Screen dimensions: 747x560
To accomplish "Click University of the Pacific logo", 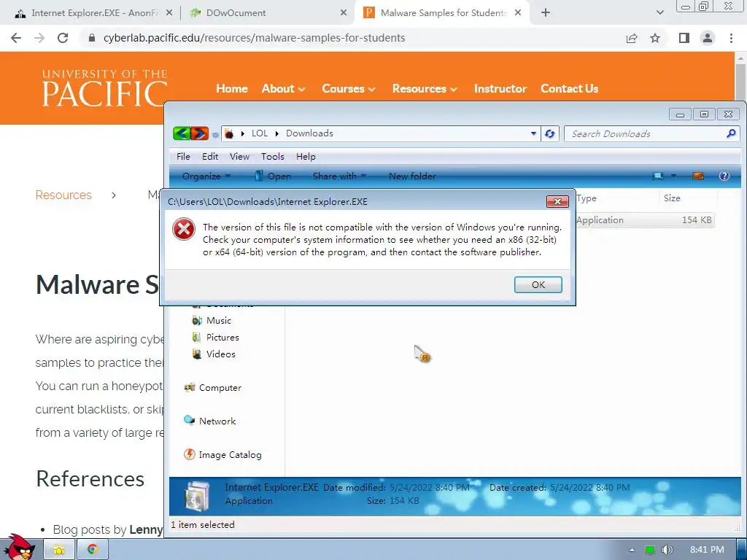I will click(x=104, y=88).
